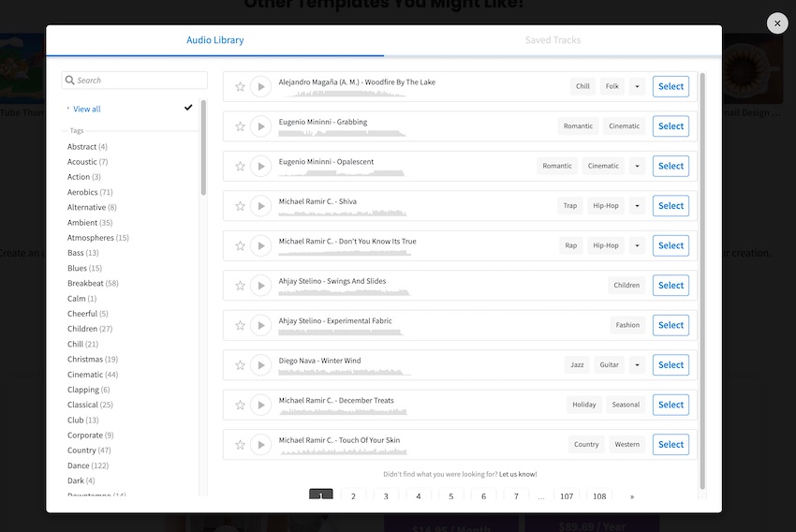Play Touch Of Your Skin preview
The width and height of the screenshot is (796, 532).
[x=261, y=445]
